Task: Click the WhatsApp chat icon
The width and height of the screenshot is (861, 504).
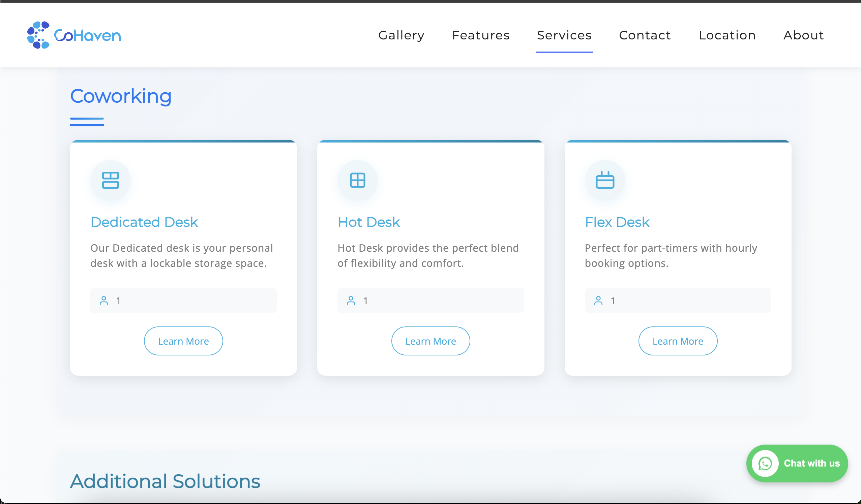Action: pyautogui.click(x=765, y=464)
